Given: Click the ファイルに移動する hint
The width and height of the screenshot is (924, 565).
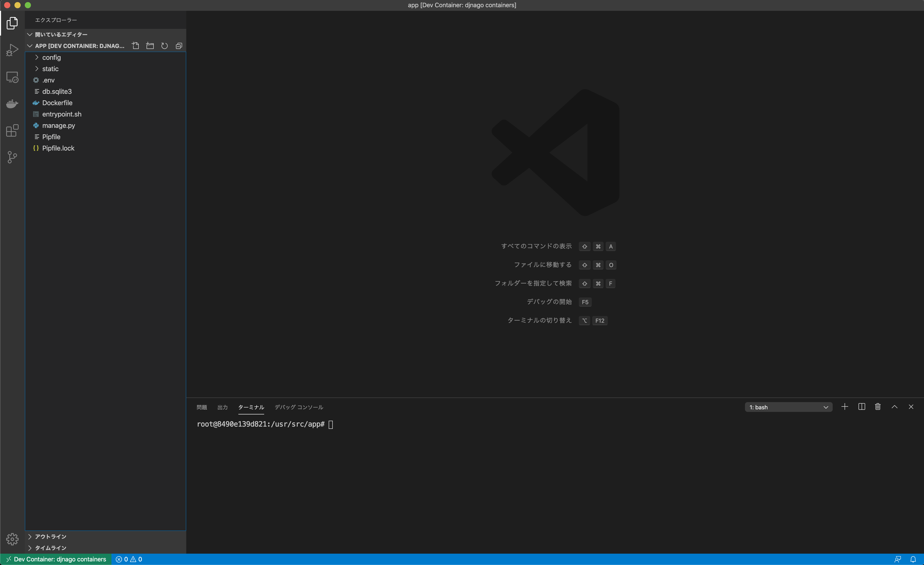Looking at the screenshot, I should (543, 265).
